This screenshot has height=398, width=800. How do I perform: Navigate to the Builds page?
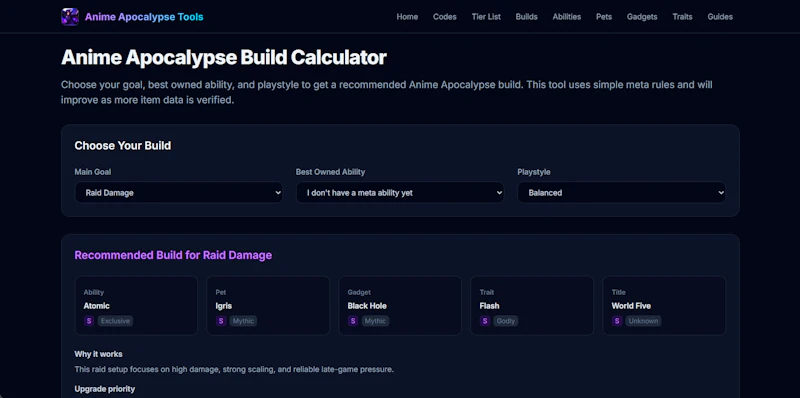[x=527, y=17]
